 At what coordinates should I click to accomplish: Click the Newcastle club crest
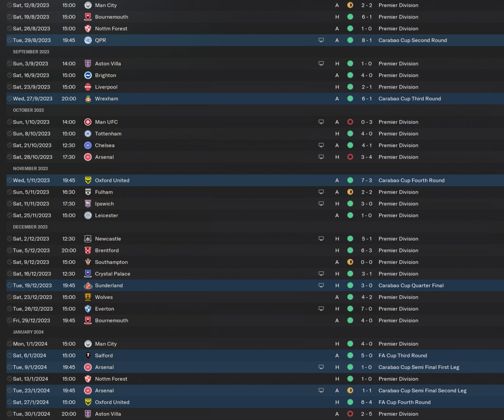click(88, 239)
